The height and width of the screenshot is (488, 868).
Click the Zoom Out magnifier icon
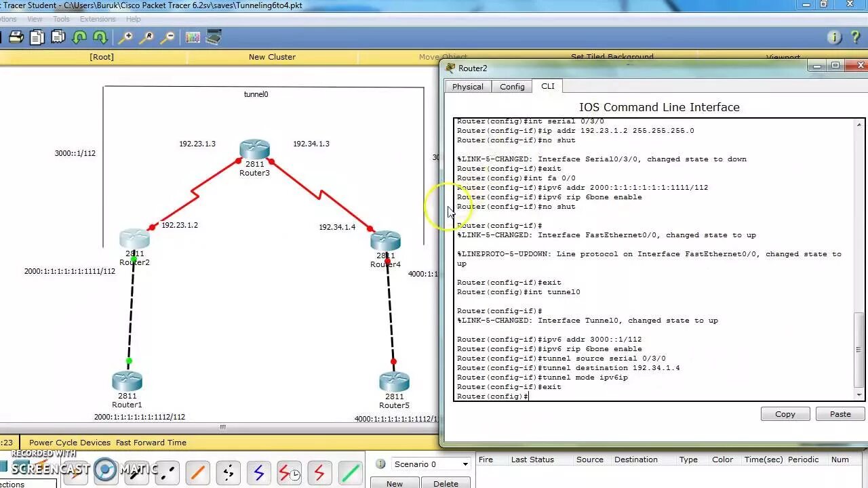pos(167,37)
